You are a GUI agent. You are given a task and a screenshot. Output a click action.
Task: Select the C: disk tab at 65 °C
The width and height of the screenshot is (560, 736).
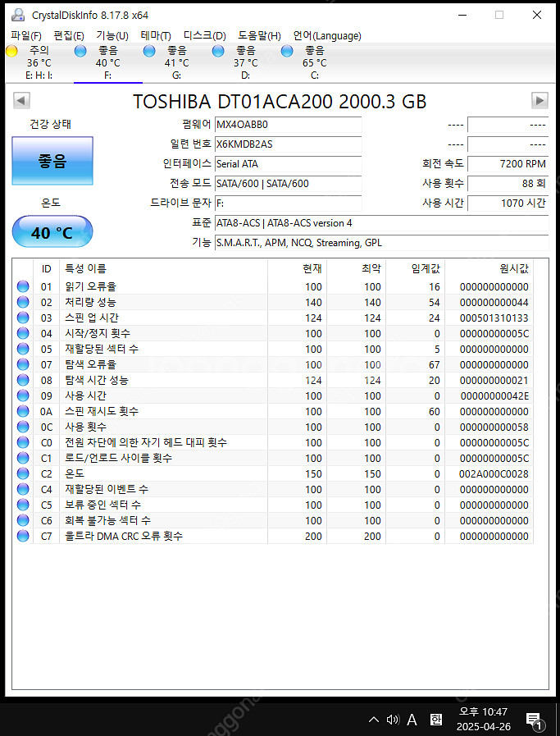coord(315,62)
